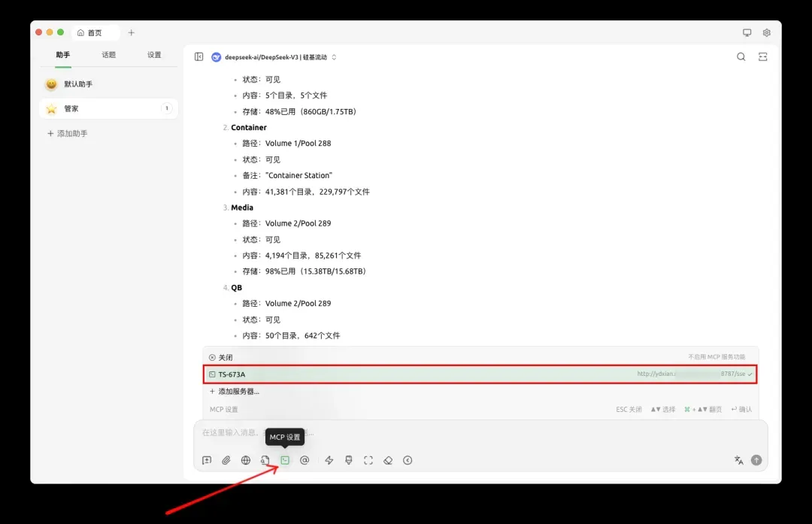Screen dimensions: 812x524
Task: Expand input box with the fullscreen icon
Action: pos(368,460)
